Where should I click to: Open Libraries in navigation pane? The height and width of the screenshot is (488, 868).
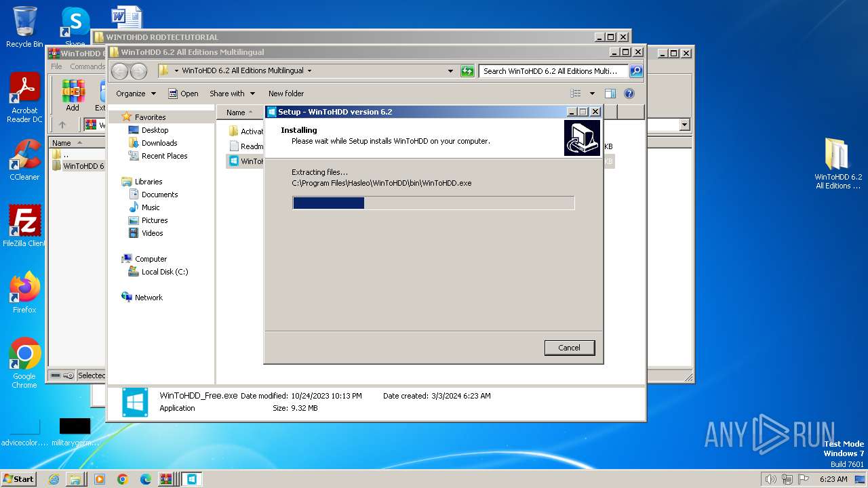tap(149, 182)
